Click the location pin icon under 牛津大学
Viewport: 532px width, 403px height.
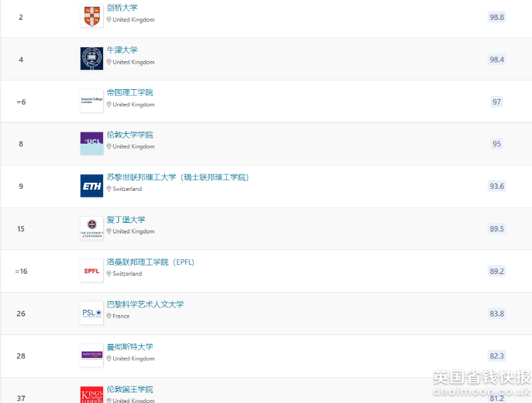pyautogui.click(x=109, y=62)
